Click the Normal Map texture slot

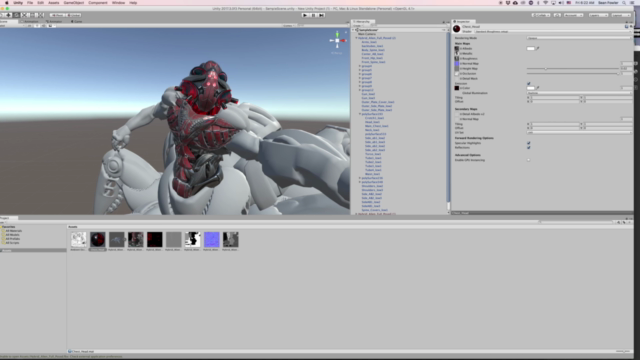(457, 64)
